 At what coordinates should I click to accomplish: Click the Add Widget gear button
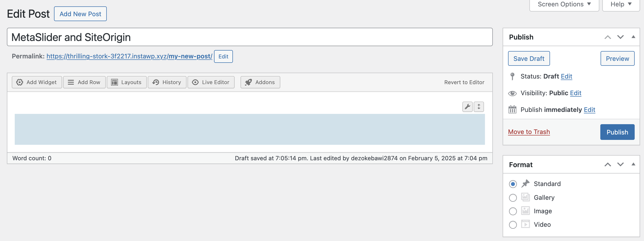click(x=37, y=82)
